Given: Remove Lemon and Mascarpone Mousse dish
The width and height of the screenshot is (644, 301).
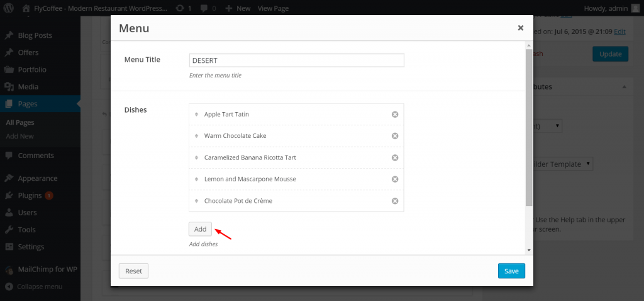Looking at the screenshot, I should (x=395, y=179).
